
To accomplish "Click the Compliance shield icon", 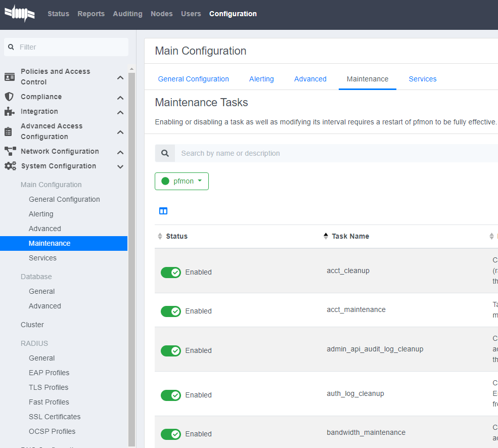I will click(9, 97).
